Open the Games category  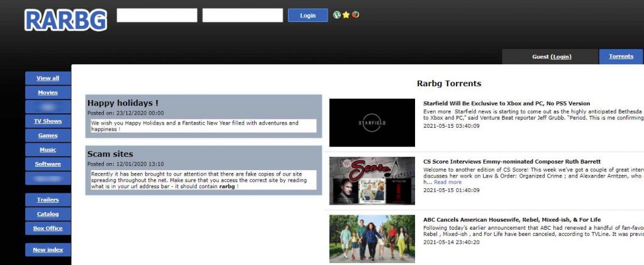48,135
